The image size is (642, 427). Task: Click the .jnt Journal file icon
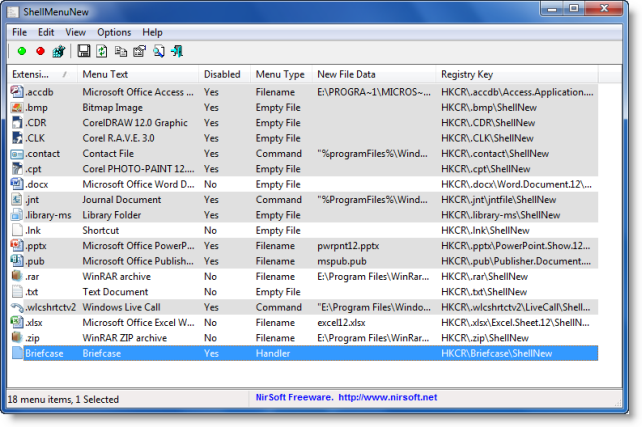[x=17, y=199]
